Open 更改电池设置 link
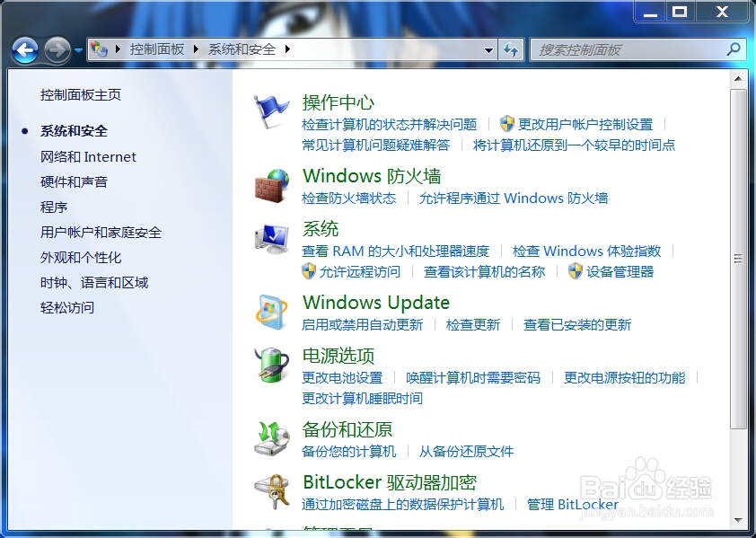 (344, 377)
